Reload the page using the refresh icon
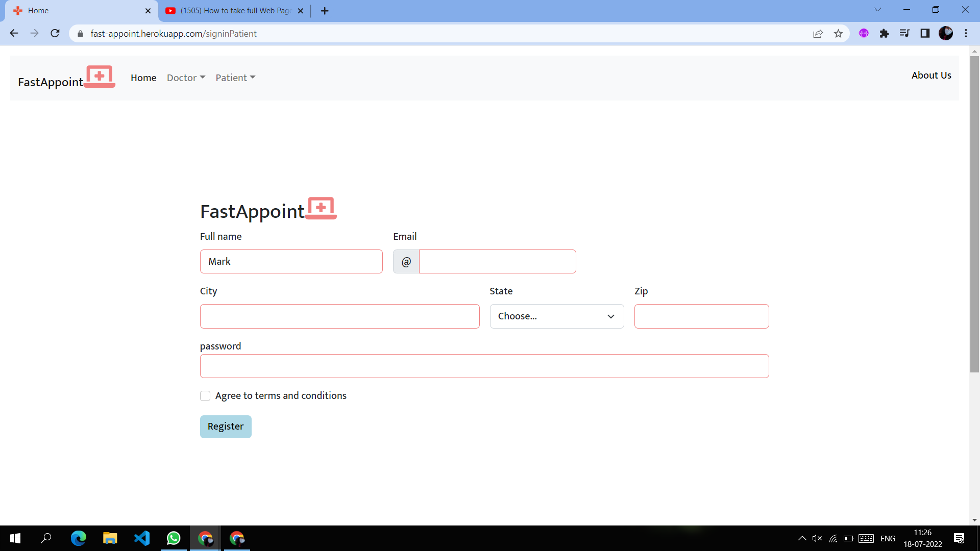 coord(55,33)
